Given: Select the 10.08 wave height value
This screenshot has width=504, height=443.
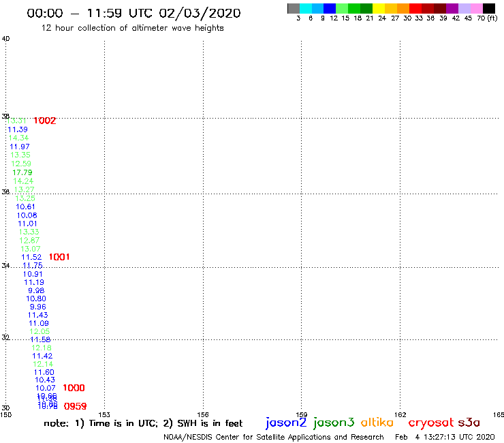Looking at the screenshot, I should coord(27,215).
